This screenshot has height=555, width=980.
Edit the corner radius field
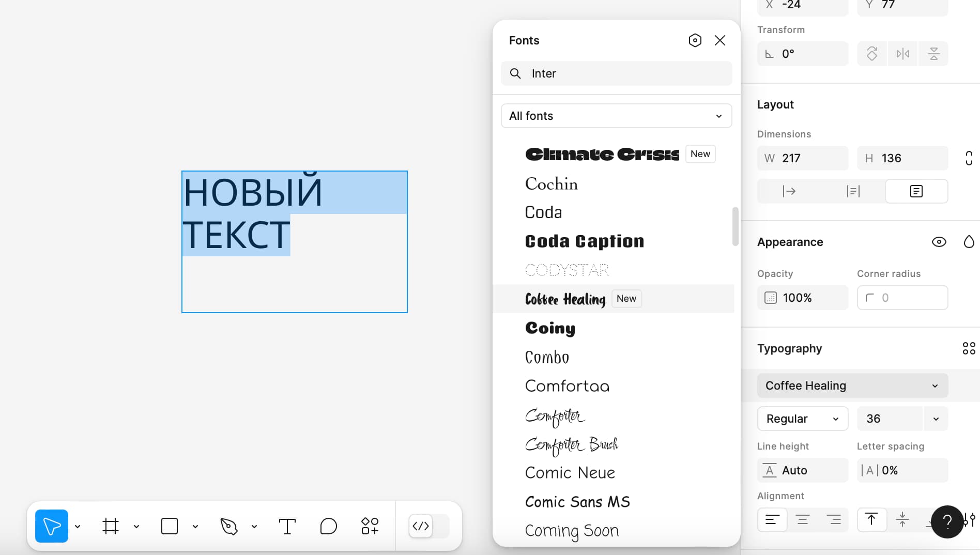[902, 298]
